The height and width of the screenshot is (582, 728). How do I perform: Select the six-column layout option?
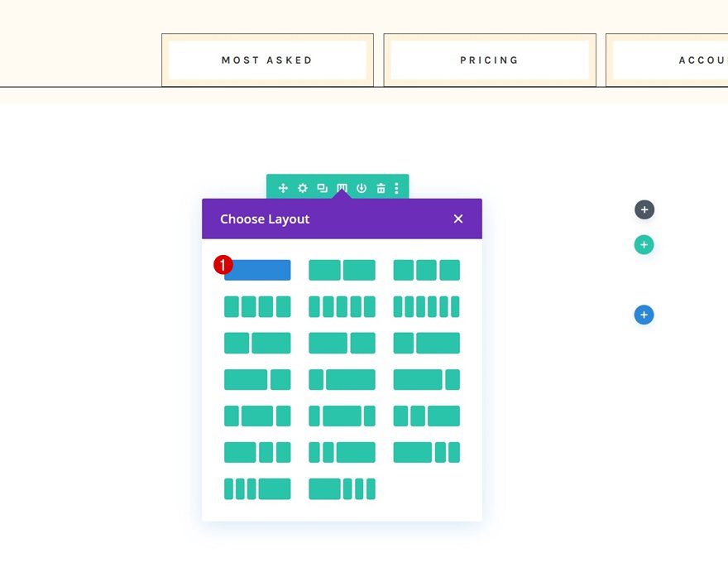(427, 305)
